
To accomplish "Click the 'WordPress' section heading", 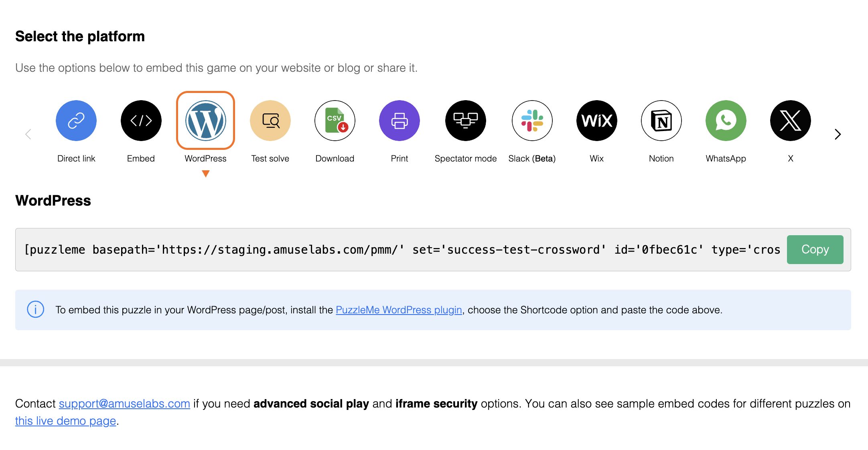I will point(53,201).
